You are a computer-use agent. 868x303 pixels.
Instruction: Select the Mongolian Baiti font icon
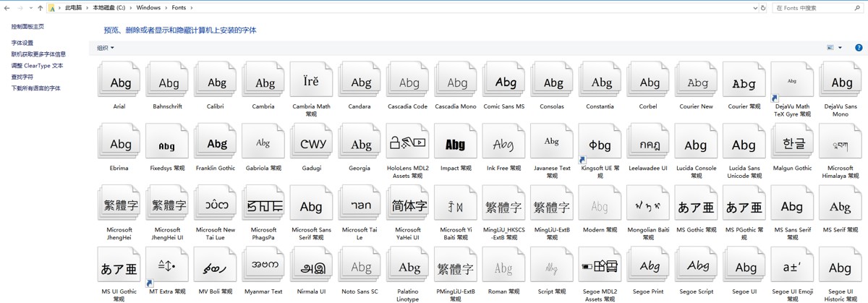648,204
